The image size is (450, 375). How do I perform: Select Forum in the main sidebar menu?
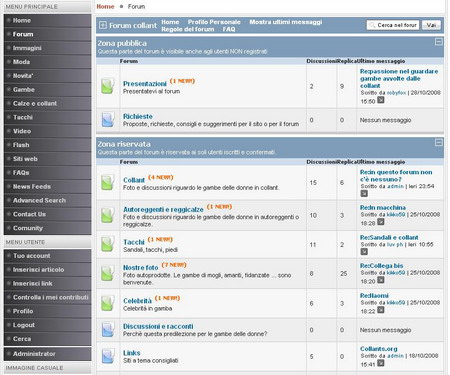47,34
